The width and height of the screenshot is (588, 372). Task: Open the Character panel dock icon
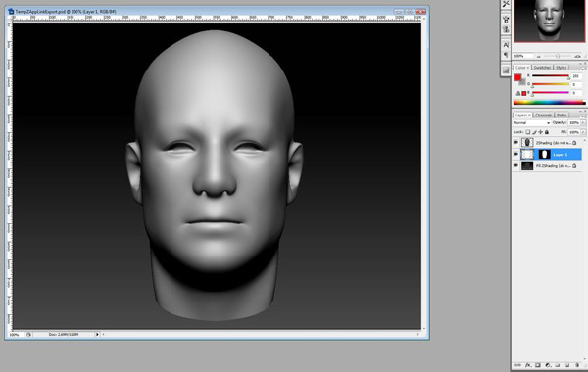pyautogui.click(x=506, y=45)
